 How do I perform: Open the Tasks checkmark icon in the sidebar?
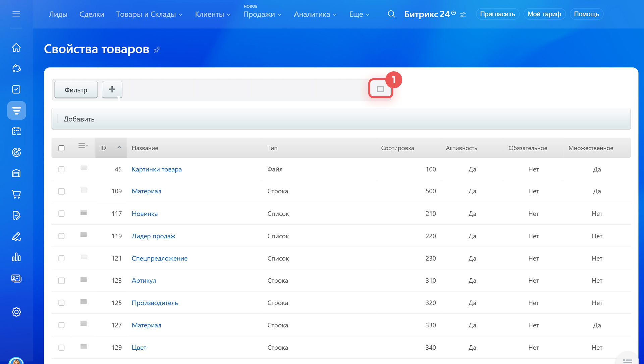click(x=16, y=89)
